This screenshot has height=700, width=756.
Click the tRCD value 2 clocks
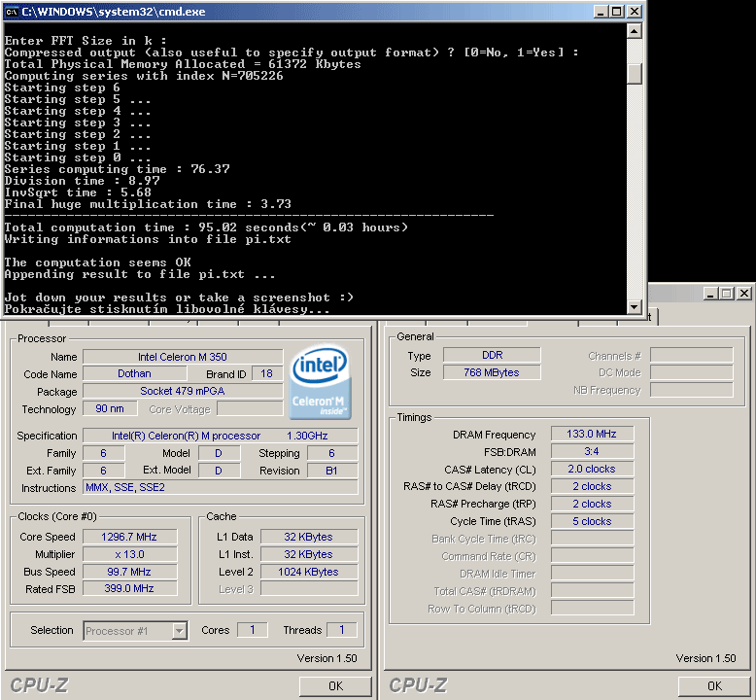tap(592, 486)
